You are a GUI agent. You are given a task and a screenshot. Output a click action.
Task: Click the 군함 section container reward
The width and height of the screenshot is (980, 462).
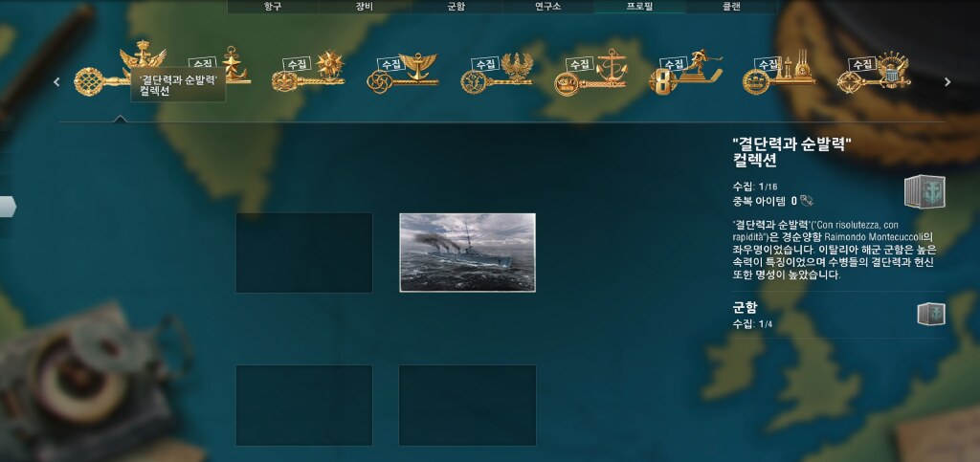coord(931,314)
